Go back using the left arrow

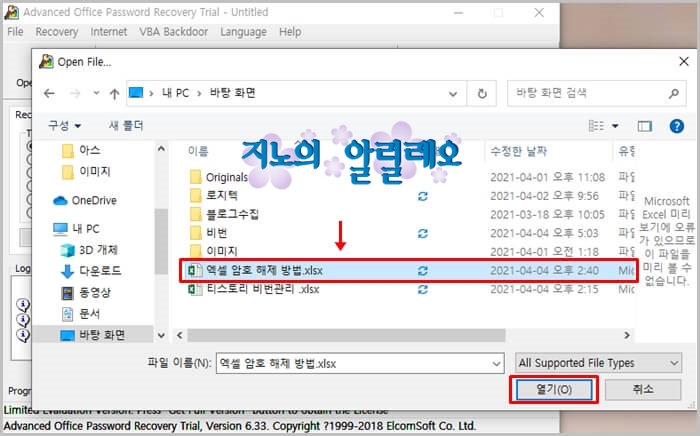(x=49, y=93)
